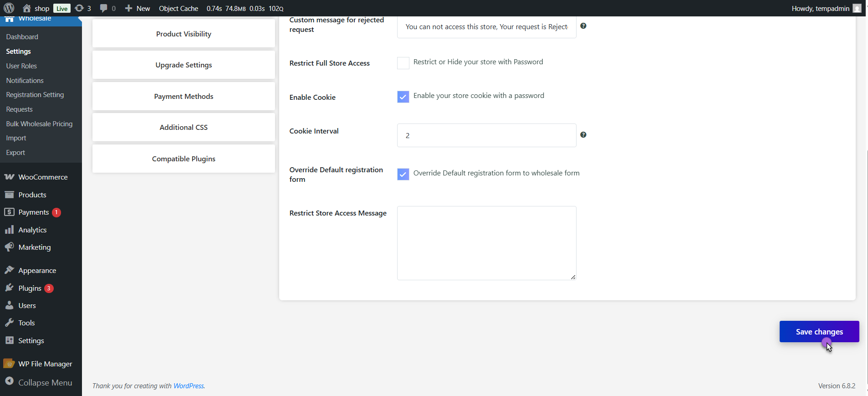Click the Cookie Interval input field
This screenshot has width=868, height=396.
pos(486,135)
